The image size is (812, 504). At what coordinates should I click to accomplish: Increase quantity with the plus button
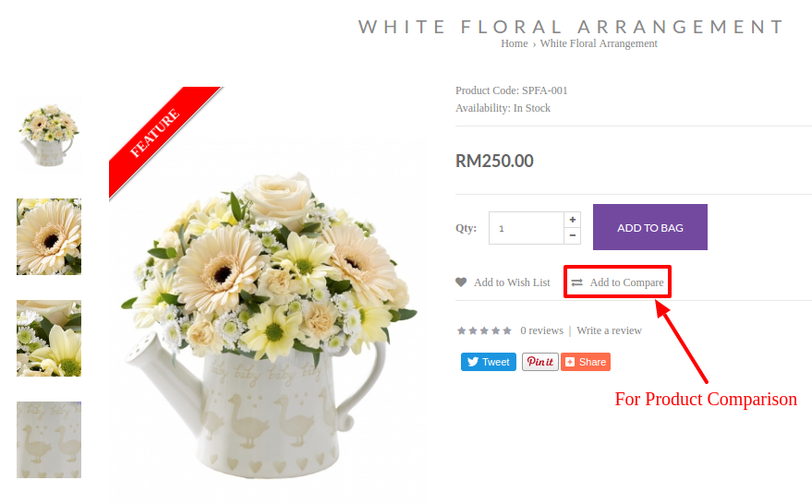[572, 220]
